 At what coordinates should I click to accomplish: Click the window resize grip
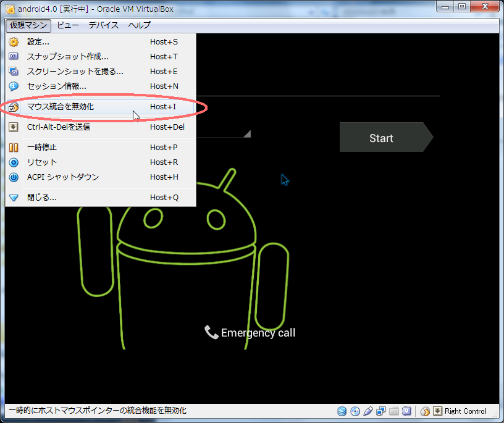point(495,415)
